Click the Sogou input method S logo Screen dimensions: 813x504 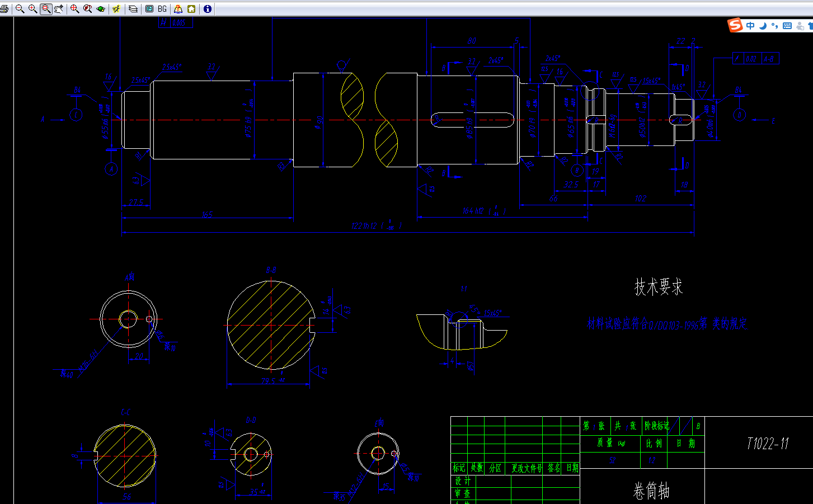coord(735,25)
